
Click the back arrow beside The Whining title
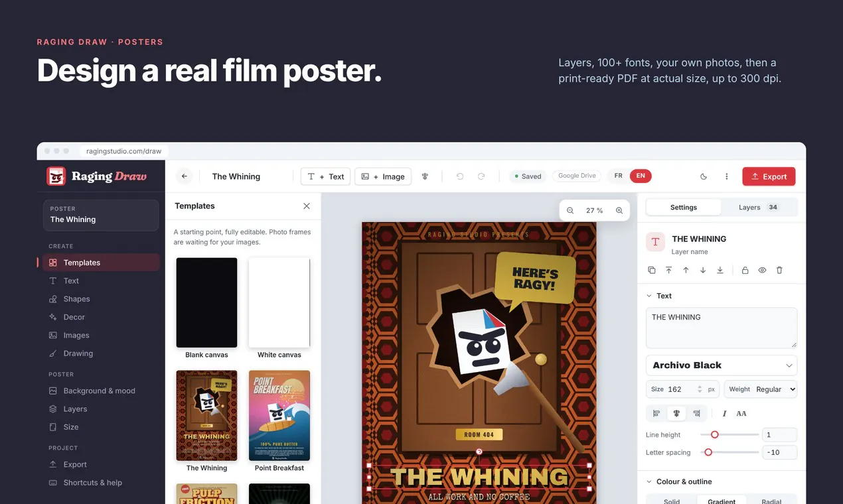point(185,176)
